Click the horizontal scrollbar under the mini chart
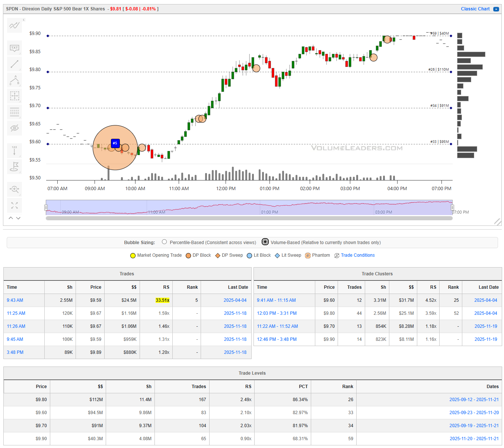The height and width of the screenshot is (448, 504). coord(249,218)
